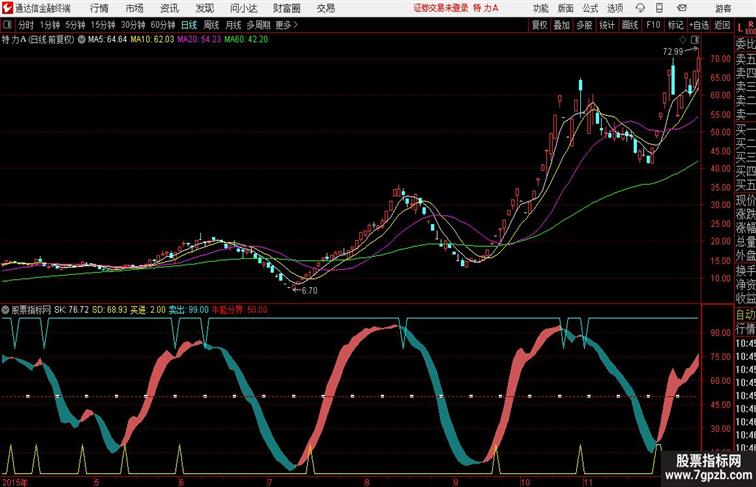Click the SD: 68.93 indicator value

click(109, 310)
